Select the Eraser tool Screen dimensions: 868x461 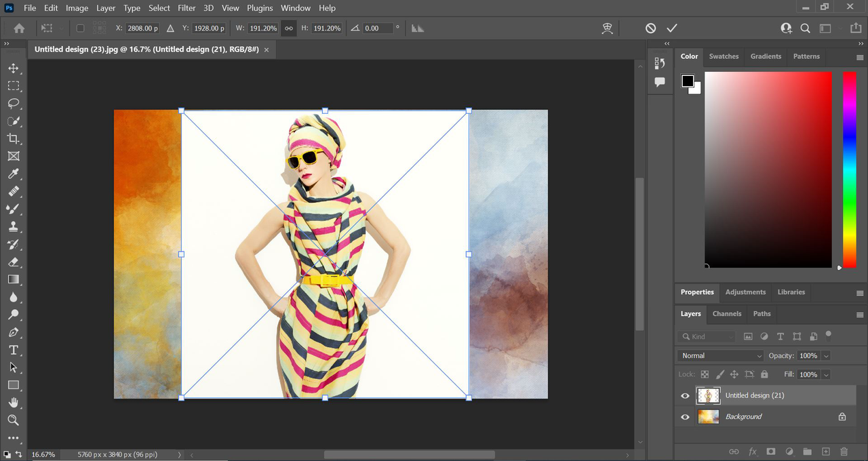pyautogui.click(x=13, y=262)
